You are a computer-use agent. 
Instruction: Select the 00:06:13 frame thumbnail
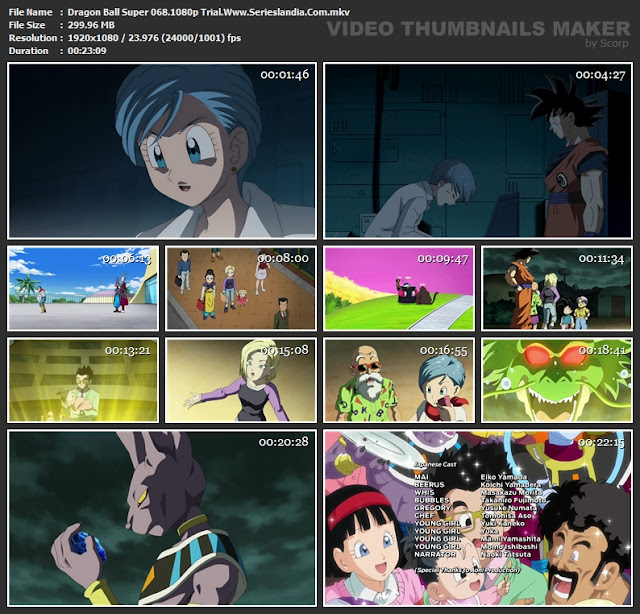coord(83,288)
